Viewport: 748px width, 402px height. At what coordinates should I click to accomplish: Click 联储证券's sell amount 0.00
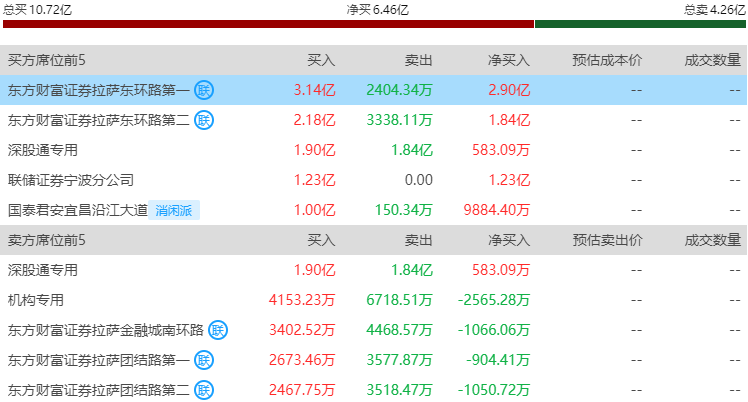418,180
